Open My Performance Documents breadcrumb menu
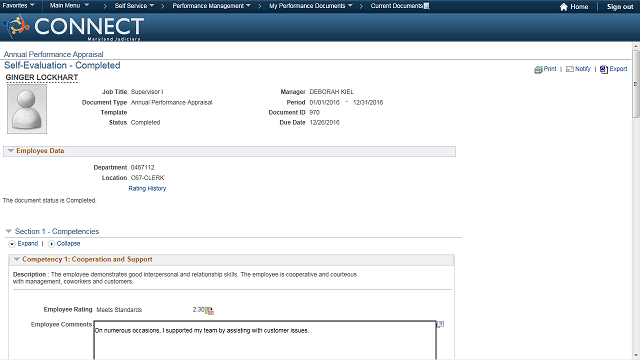 pos(311,6)
